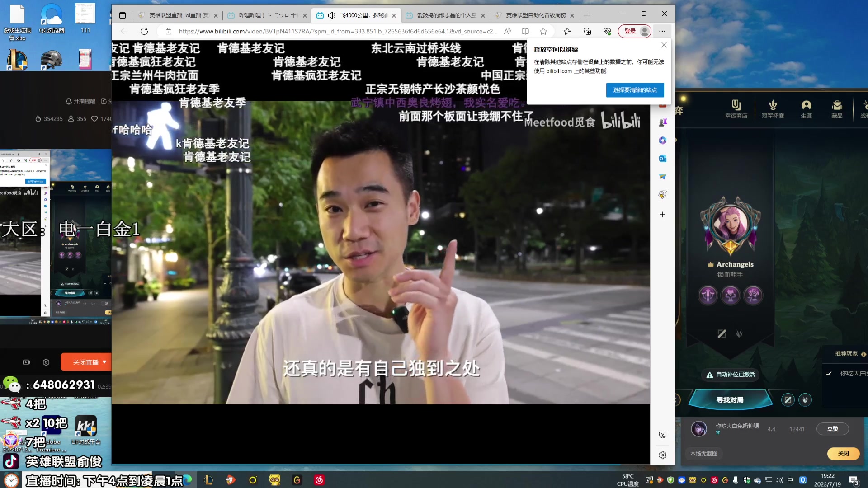Click the yellow 关闭 button
Screen dimensions: 868x488
(x=843, y=453)
